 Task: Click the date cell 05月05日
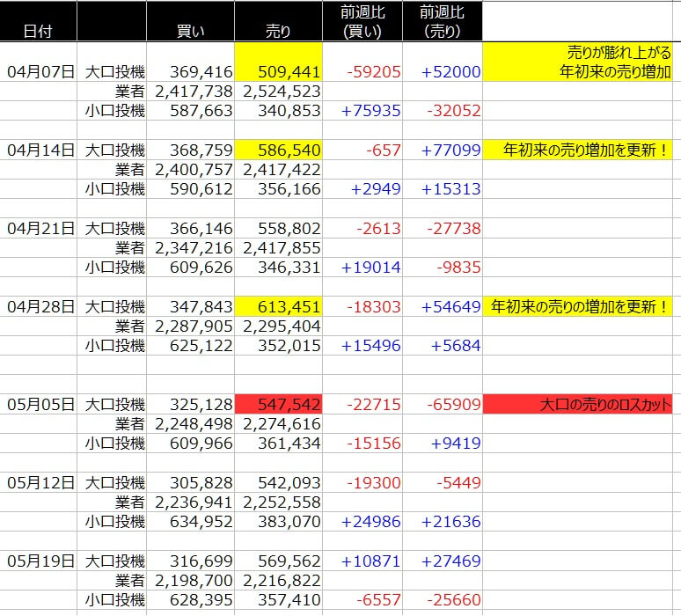(38, 405)
